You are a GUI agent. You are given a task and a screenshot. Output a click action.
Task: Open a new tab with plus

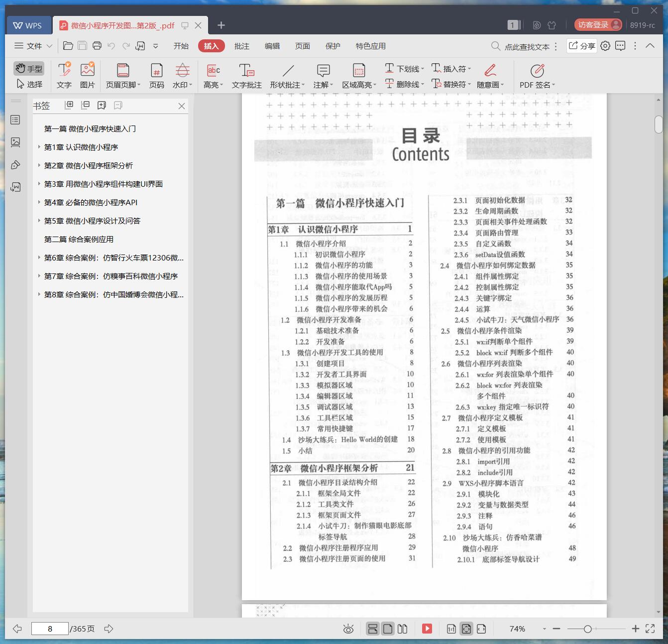[x=222, y=25]
